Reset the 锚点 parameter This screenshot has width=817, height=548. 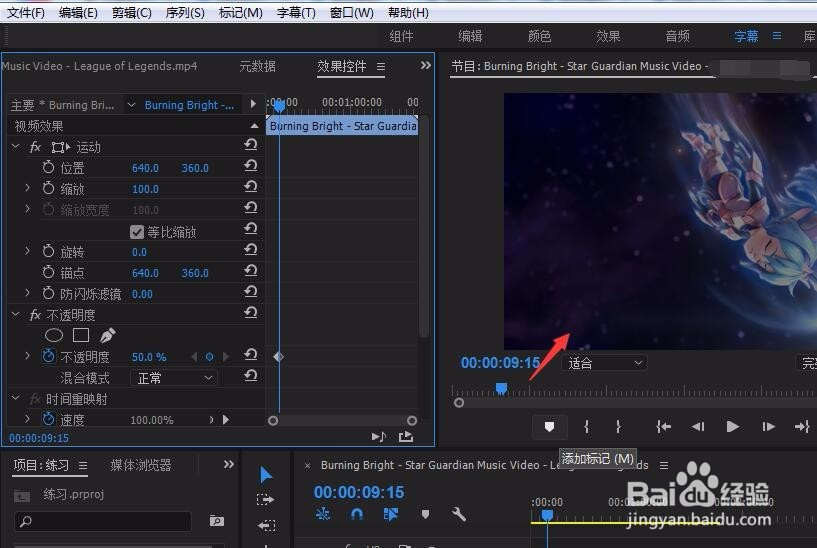click(251, 271)
